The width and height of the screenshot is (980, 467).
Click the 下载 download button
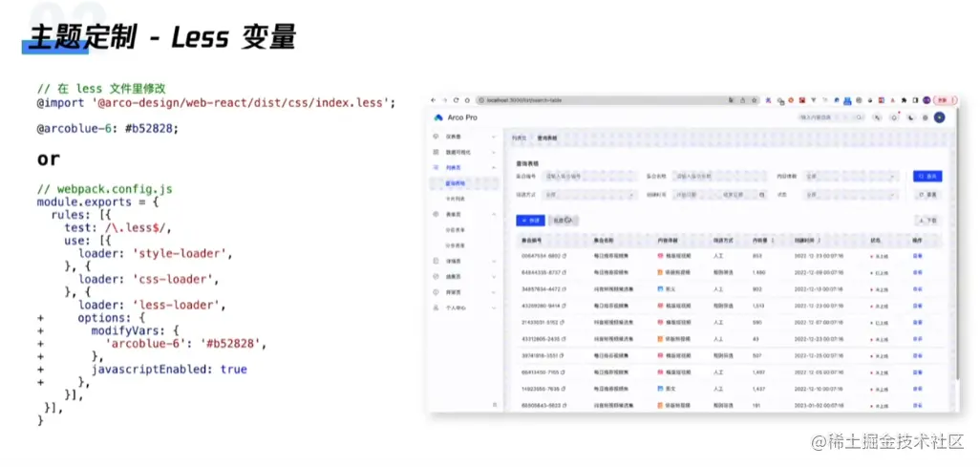927,221
